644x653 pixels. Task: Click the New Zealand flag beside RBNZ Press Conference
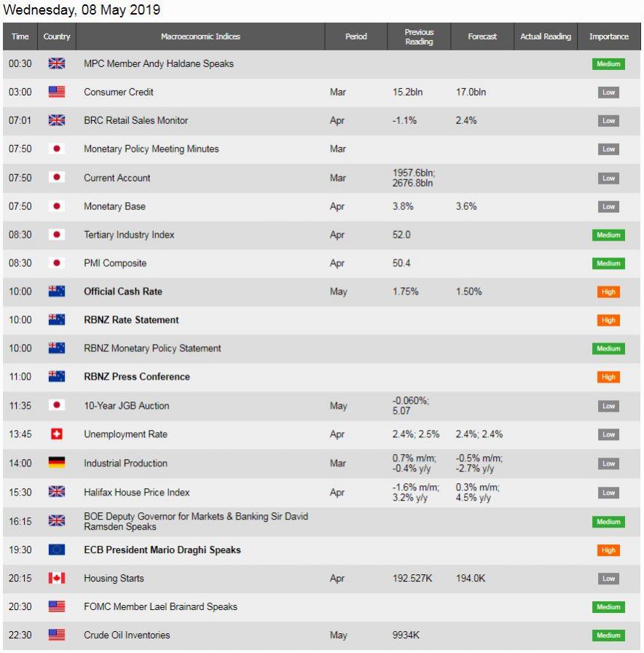57,377
